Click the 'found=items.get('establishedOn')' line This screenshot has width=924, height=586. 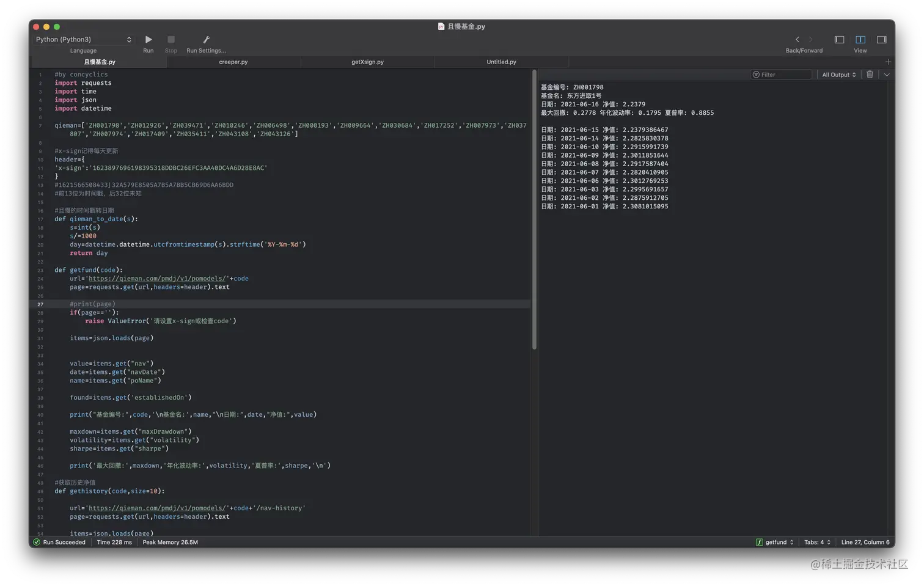coord(130,398)
